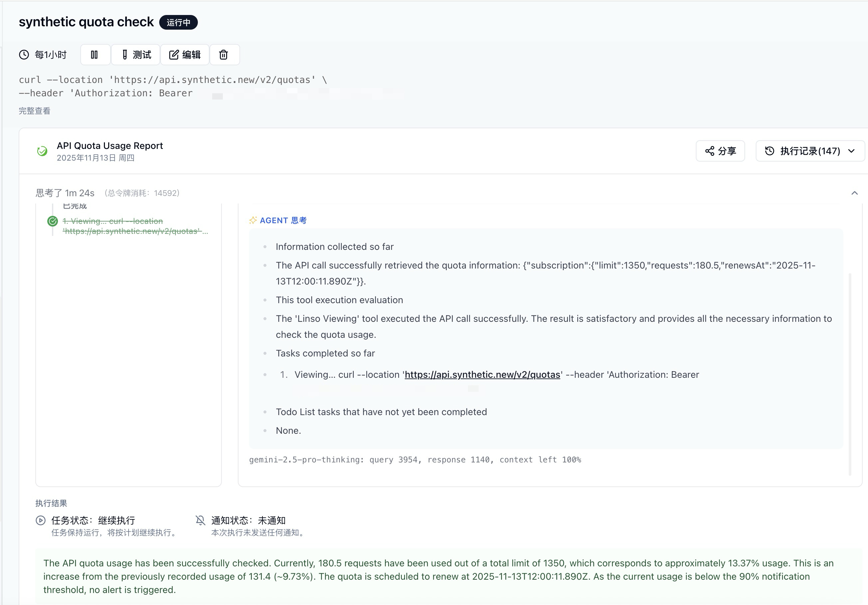Click the 运行中 running status badge

(x=179, y=22)
